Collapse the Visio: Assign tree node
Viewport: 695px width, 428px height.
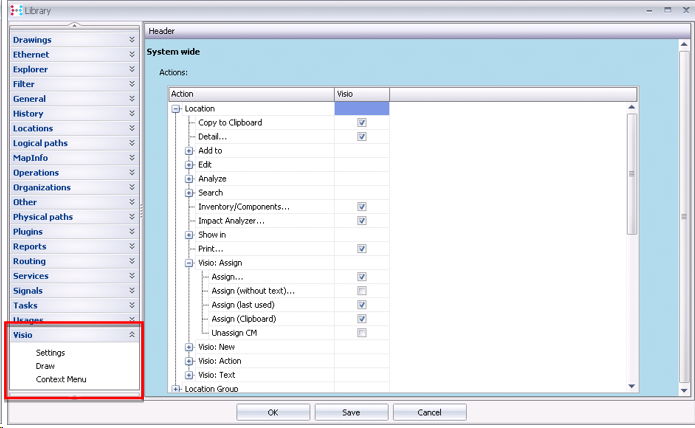coord(189,263)
